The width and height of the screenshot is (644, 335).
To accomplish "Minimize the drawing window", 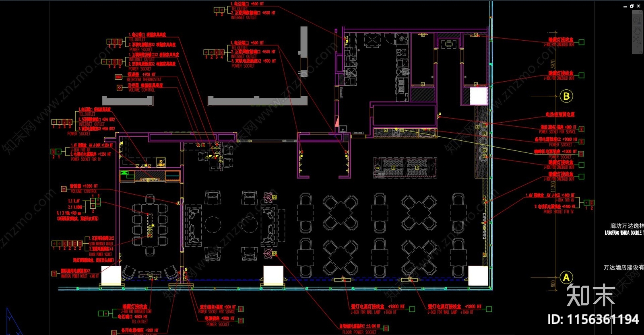I will click(x=625, y=7).
